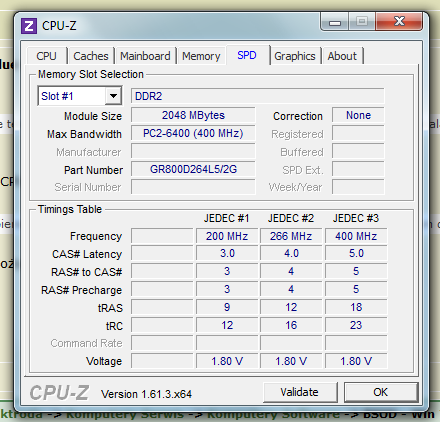440x422 pixels.
Task: Select the Slot #1 combo box
Action: (x=80, y=96)
